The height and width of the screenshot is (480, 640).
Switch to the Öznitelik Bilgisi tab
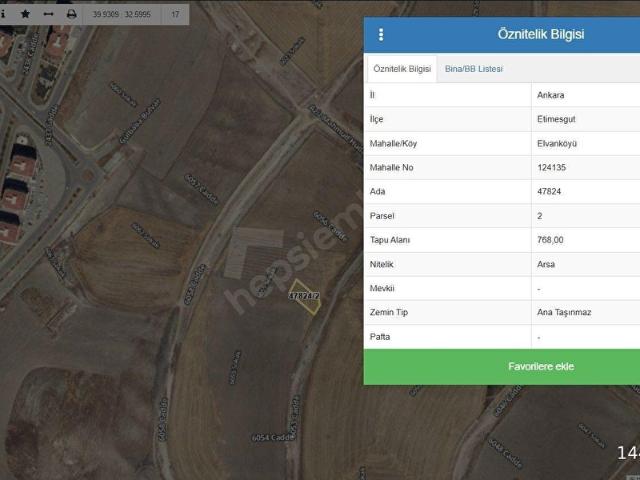[x=401, y=69]
